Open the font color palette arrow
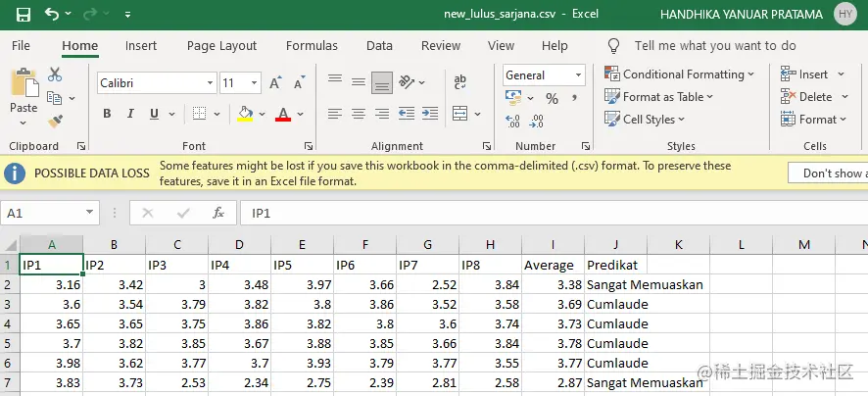Viewport: 868px width, 396px height. [x=300, y=114]
